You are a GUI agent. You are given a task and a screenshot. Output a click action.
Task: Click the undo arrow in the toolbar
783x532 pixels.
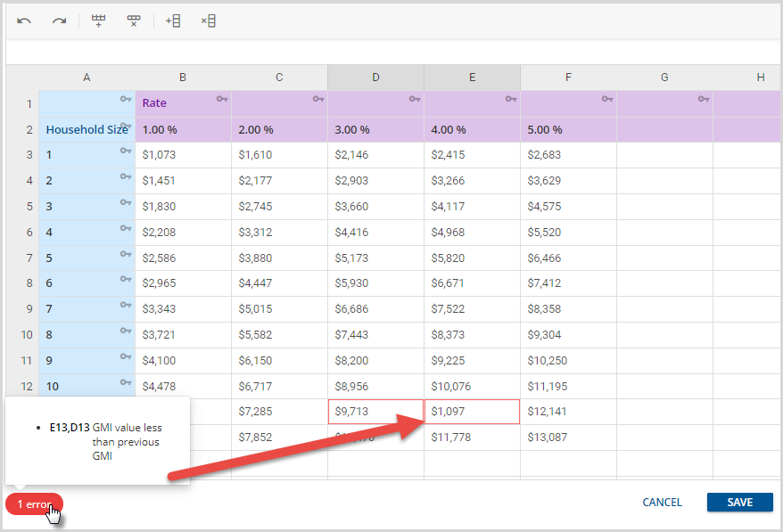[x=24, y=20]
